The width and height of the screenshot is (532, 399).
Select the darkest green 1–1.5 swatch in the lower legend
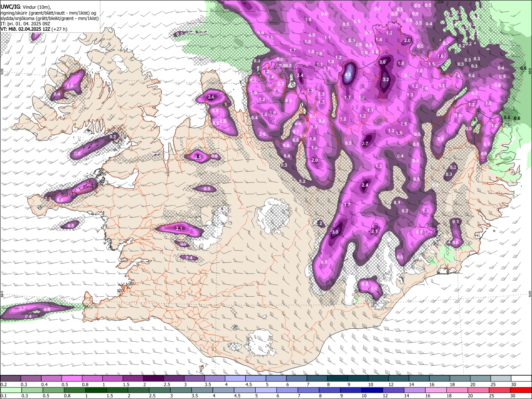96,390
